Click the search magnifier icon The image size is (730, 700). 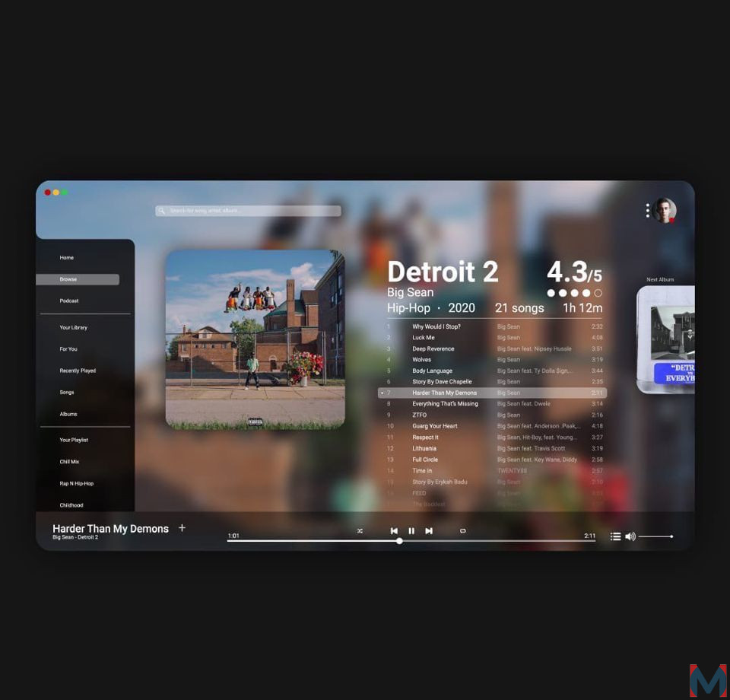click(161, 211)
